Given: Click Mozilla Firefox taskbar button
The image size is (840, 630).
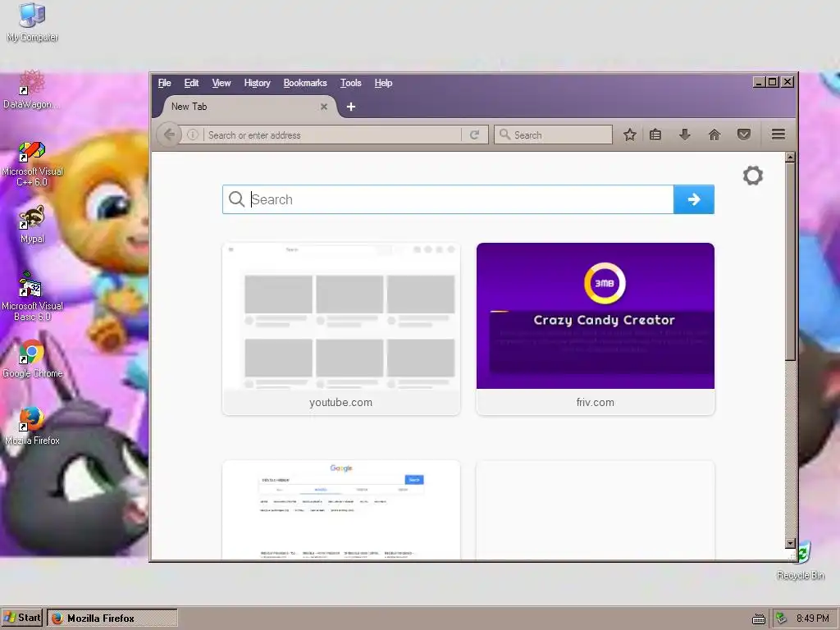Looking at the screenshot, I should [112, 618].
